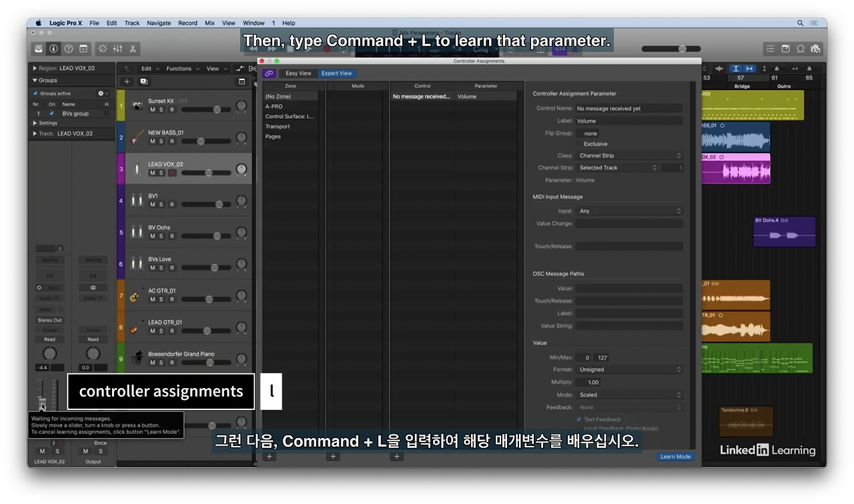Open Channel Strip Selected Track dropdown
This screenshot has height=504, width=854.
point(617,167)
